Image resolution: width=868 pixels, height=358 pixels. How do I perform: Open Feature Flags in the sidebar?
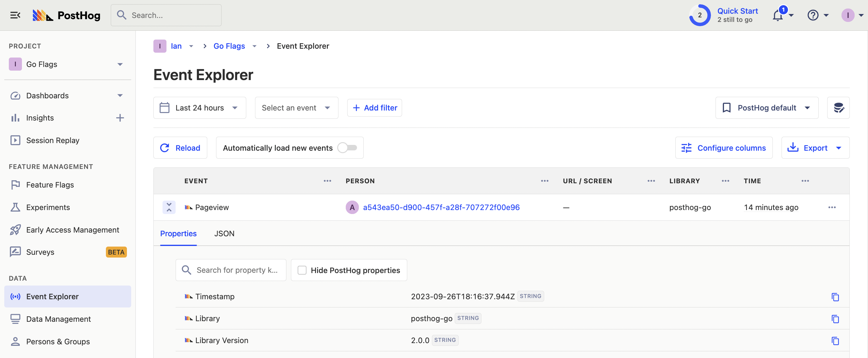[50, 185]
